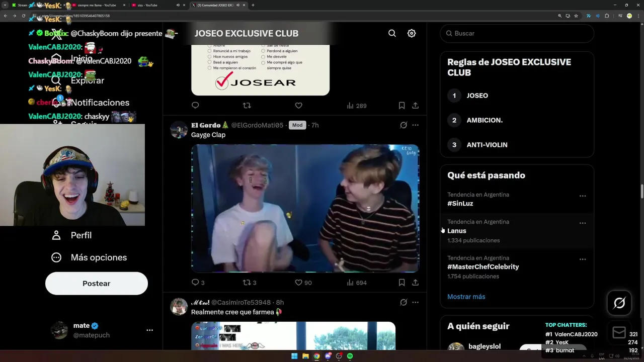Click Mostrar más under trends
Screen dimensions: 644x362
[466, 297]
